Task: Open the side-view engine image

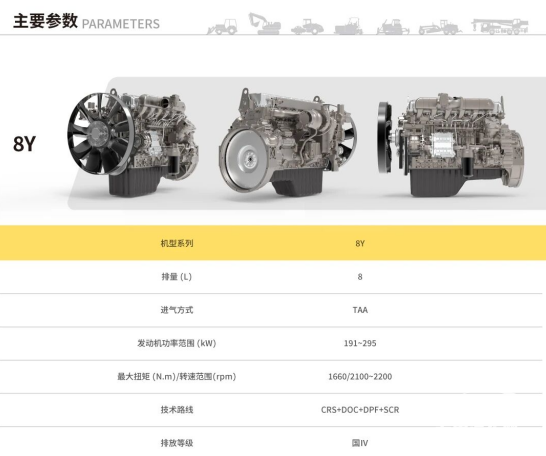Action: click(x=451, y=144)
